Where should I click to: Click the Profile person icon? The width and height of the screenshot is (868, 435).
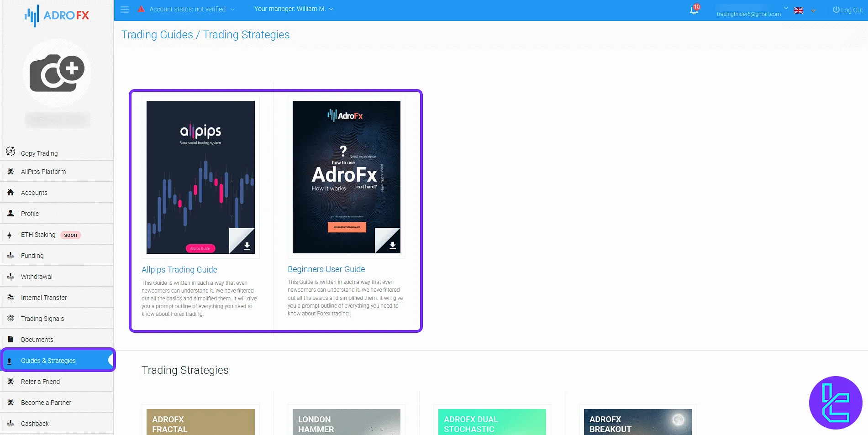11,213
